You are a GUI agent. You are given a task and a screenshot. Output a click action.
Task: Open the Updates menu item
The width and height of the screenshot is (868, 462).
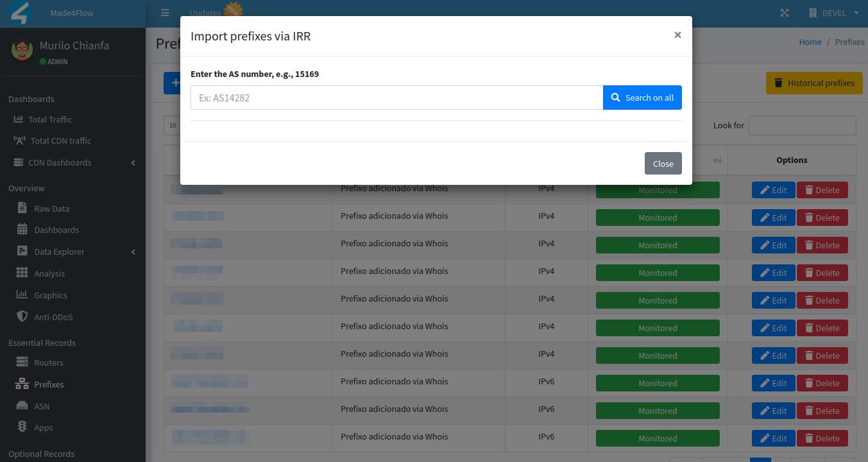(205, 12)
